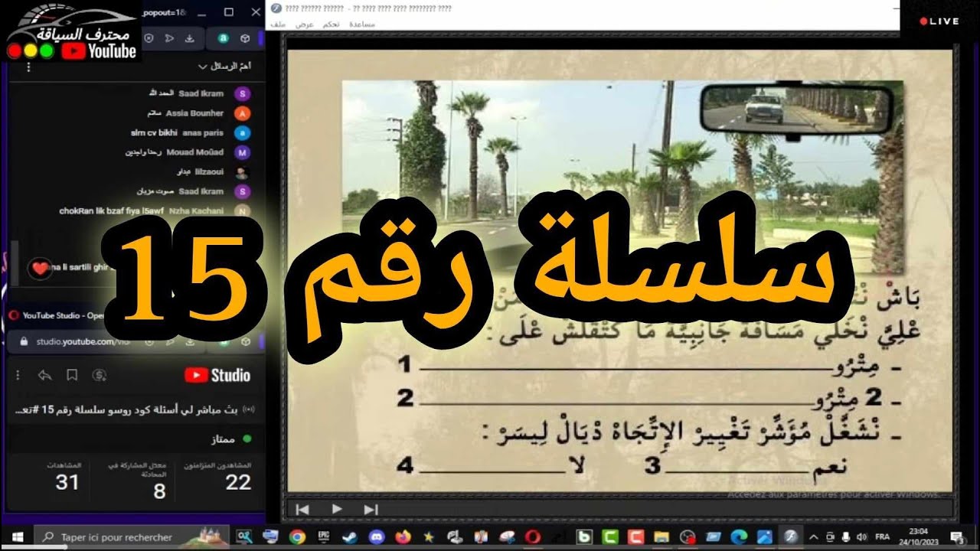The height and width of the screenshot is (551, 980).
Task: Open the three-dot menu above the chat
Action: coord(28,67)
